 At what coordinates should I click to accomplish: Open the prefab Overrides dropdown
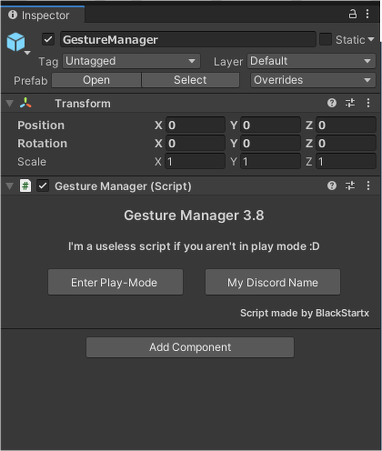click(313, 80)
